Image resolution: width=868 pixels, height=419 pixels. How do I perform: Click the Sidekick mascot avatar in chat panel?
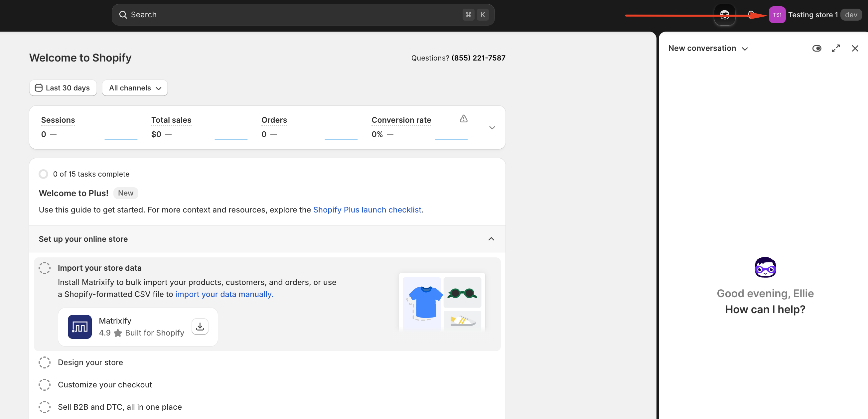pos(765,267)
